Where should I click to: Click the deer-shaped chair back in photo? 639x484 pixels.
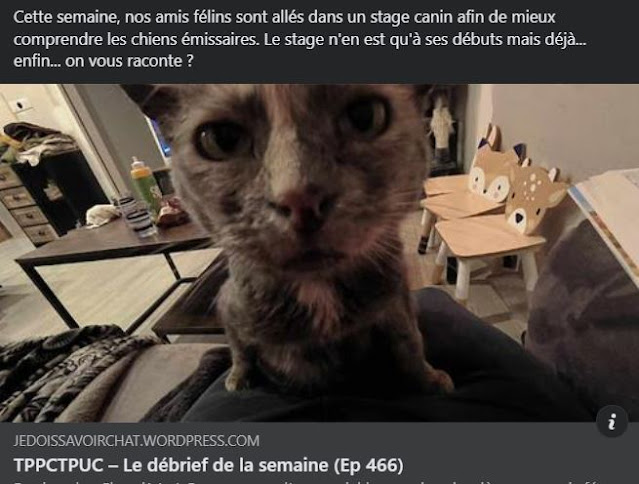535,198
